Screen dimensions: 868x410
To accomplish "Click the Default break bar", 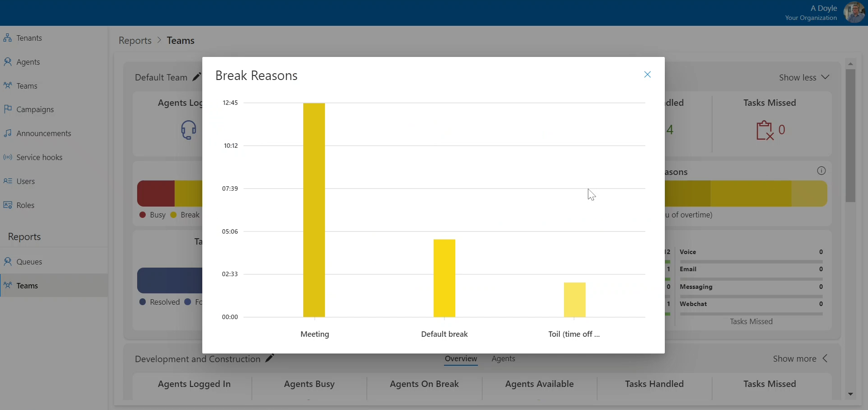I will tap(444, 278).
